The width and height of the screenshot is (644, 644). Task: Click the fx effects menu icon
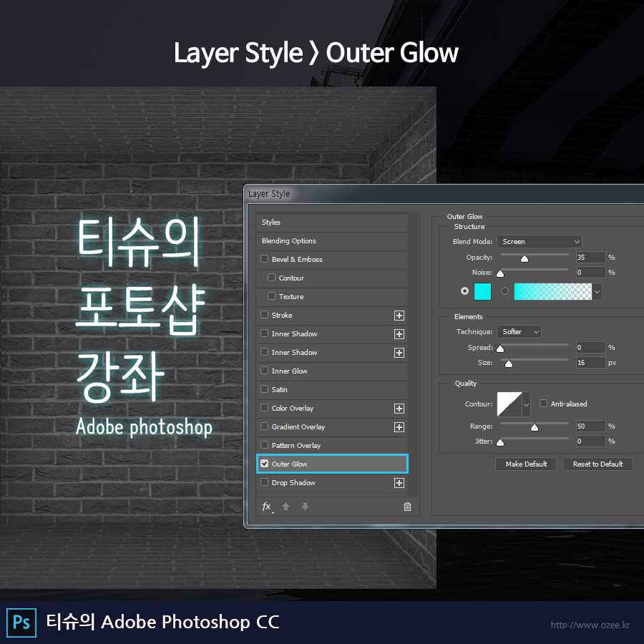tap(267, 507)
